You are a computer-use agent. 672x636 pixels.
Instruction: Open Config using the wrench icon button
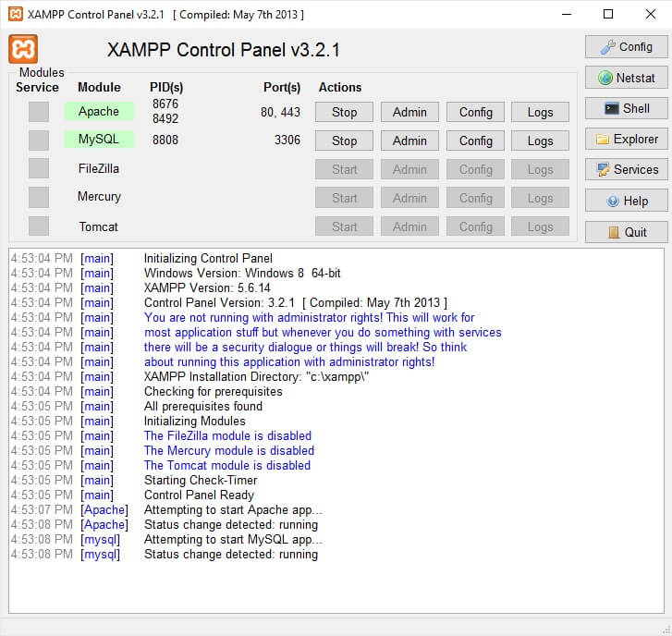tap(626, 47)
